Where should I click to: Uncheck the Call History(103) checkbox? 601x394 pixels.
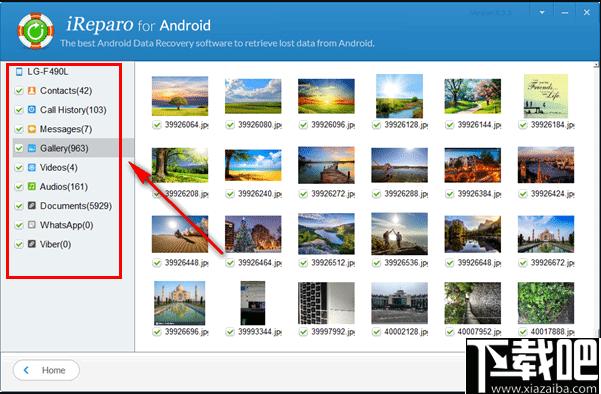(x=19, y=110)
